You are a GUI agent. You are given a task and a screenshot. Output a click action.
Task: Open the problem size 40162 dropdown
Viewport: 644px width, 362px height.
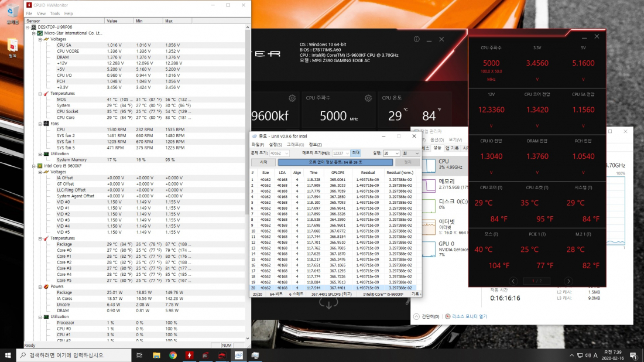pos(279,153)
